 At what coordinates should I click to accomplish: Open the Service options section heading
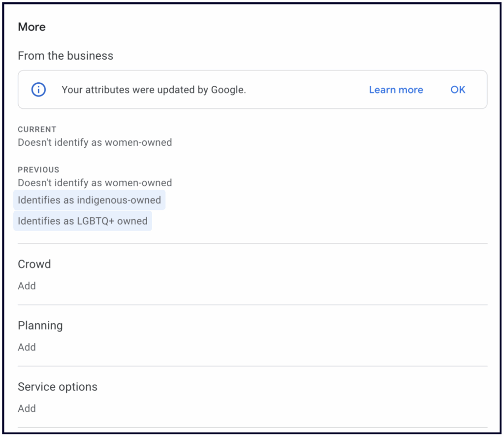click(x=58, y=387)
